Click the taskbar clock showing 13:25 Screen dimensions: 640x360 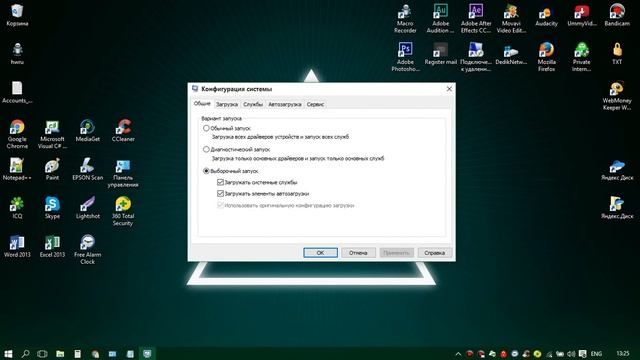622,353
